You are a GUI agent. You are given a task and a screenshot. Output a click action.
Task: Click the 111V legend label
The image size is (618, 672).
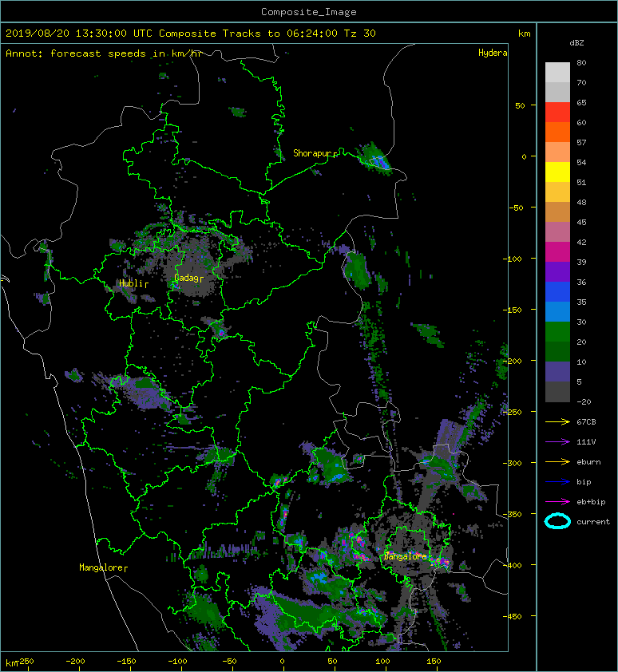(586, 442)
